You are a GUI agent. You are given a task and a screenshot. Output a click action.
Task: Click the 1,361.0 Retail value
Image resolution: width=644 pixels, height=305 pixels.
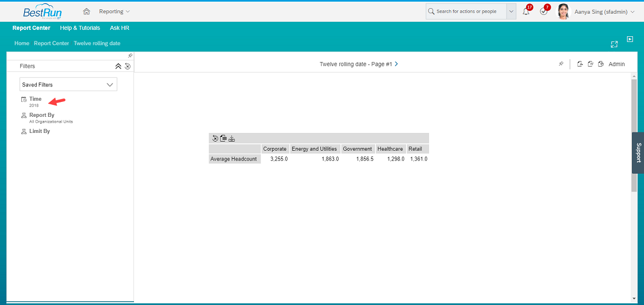(419, 159)
